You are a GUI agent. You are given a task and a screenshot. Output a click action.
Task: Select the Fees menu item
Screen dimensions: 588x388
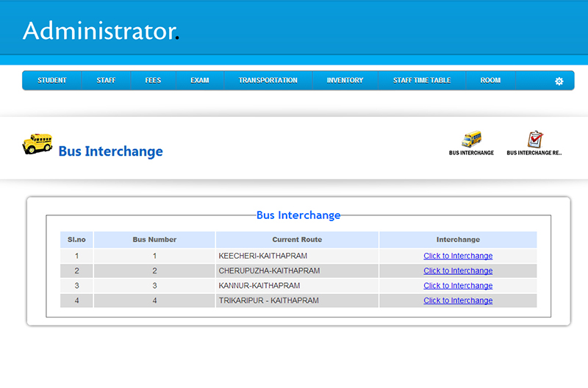[153, 80]
